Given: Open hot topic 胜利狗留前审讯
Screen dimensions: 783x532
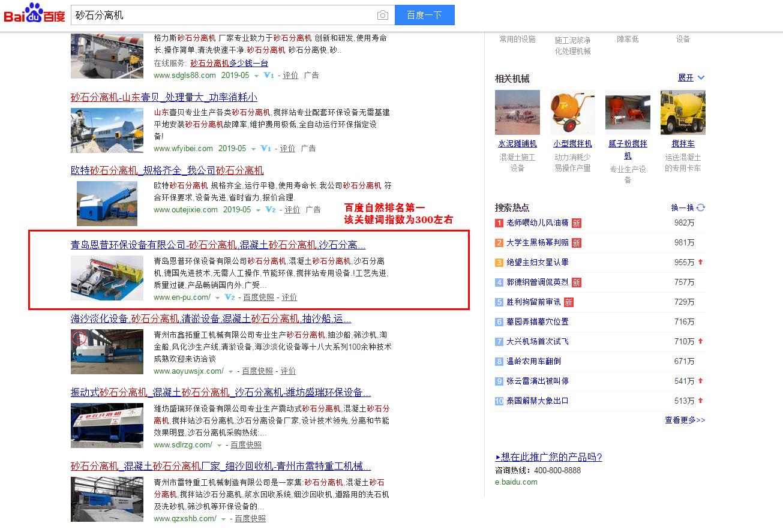Looking at the screenshot, I should click(533, 302).
